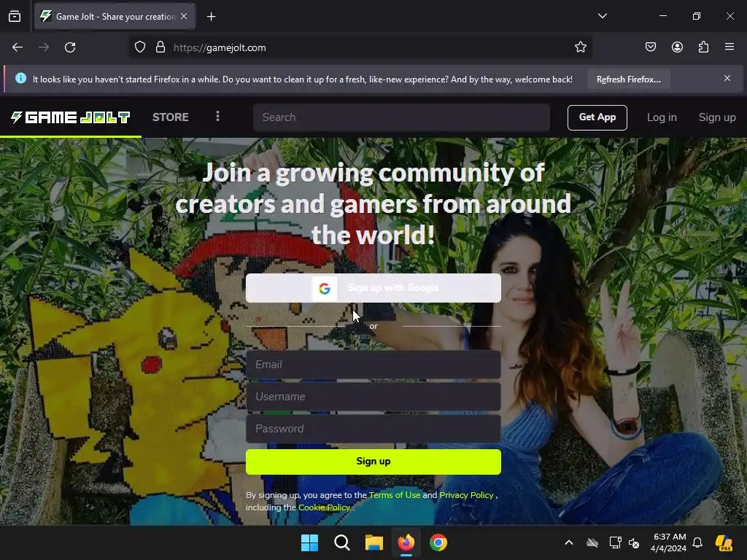Go back with the back arrow

tap(18, 47)
